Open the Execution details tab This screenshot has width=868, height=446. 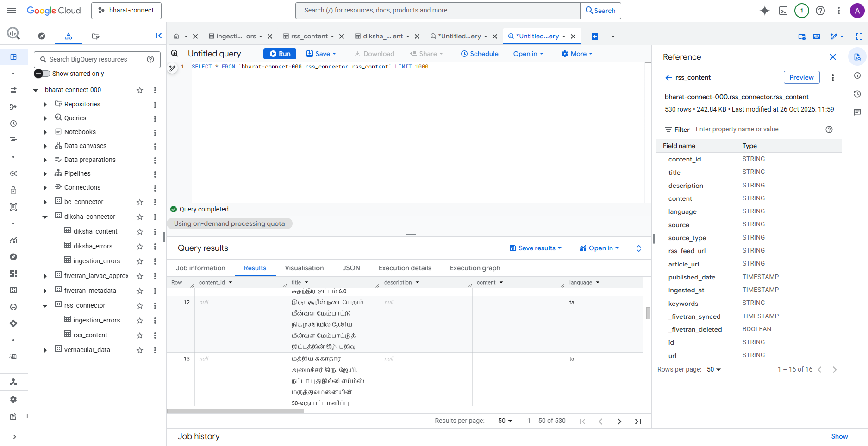[x=405, y=268]
